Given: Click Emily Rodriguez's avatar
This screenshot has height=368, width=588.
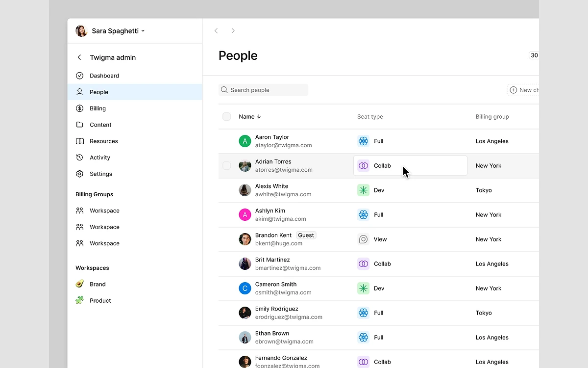Looking at the screenshot, I should (245, 313).
